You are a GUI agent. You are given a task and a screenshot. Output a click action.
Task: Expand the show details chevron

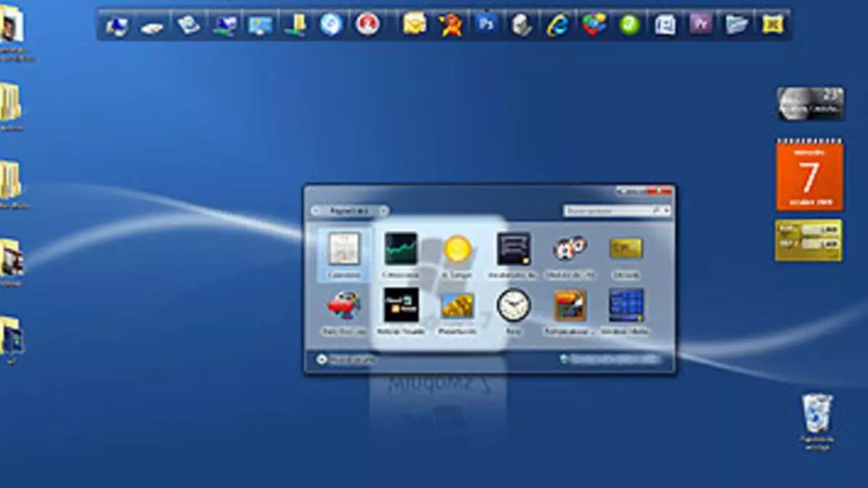coord(321,359)
